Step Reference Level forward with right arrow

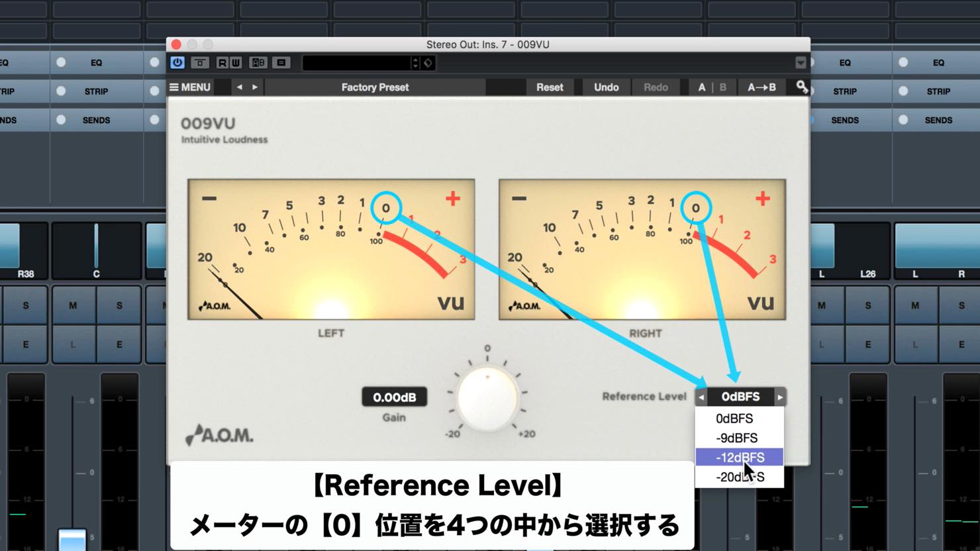coord(780,397)
